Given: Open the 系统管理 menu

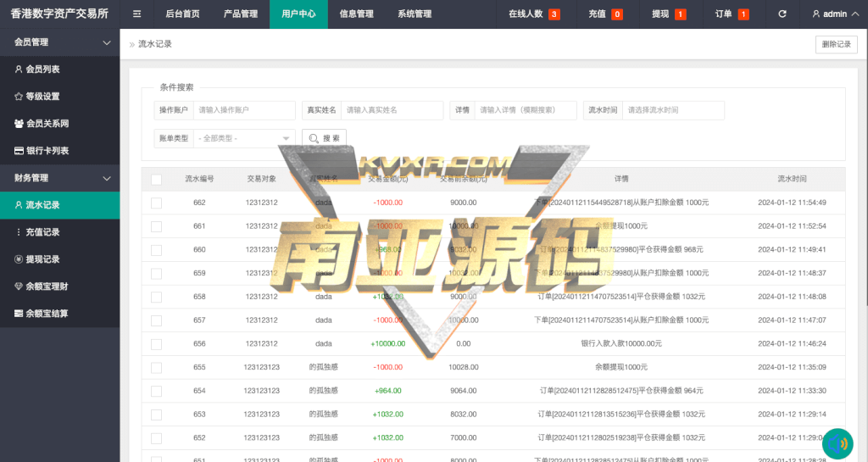Looking at the screenshot, I should [x=415, y=14].
